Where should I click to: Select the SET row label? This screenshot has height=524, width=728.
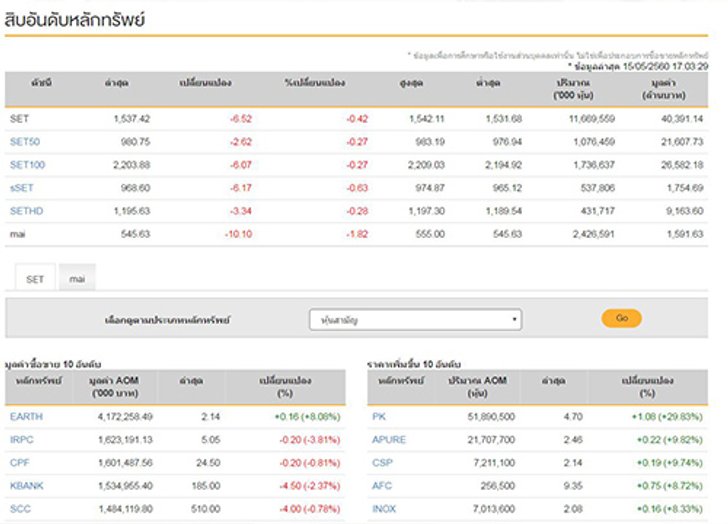(20, 119)
